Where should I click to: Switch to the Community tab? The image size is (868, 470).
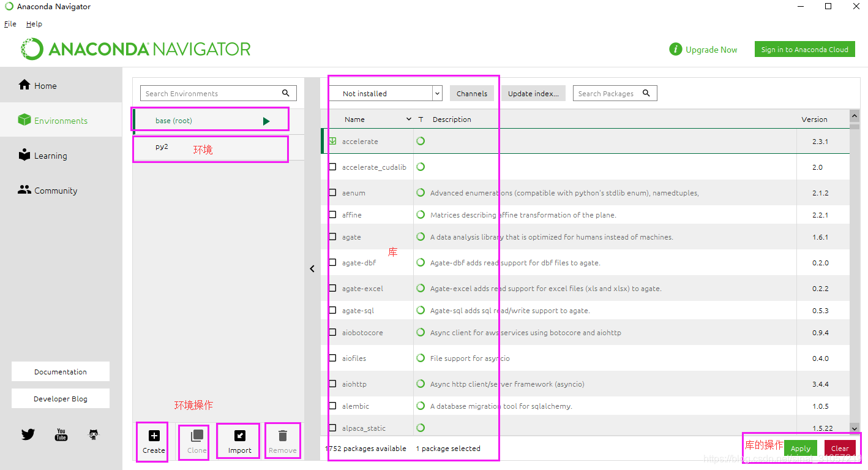pos(61,190)
